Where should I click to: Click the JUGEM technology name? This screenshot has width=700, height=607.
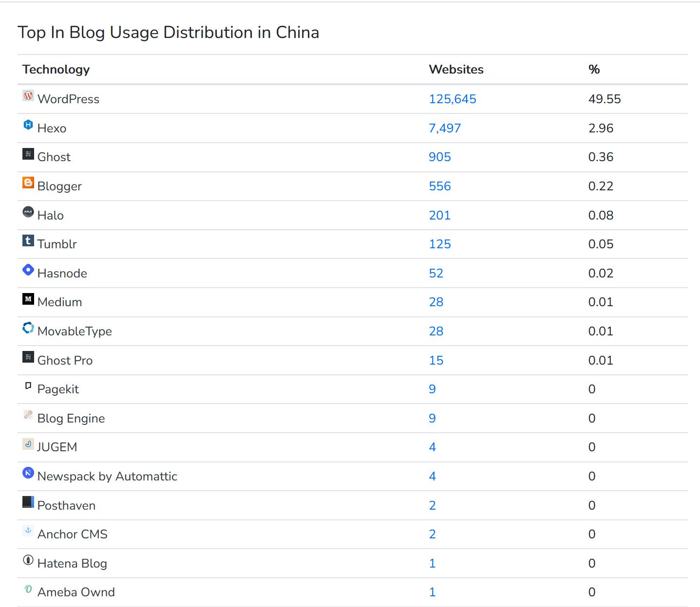pyautogui.click(x=57, y=447)
